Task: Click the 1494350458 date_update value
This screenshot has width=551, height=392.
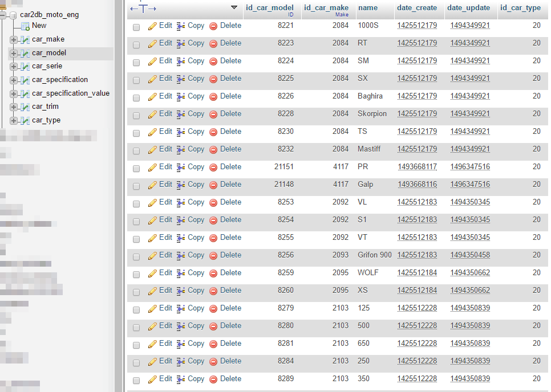Action: 470,255
